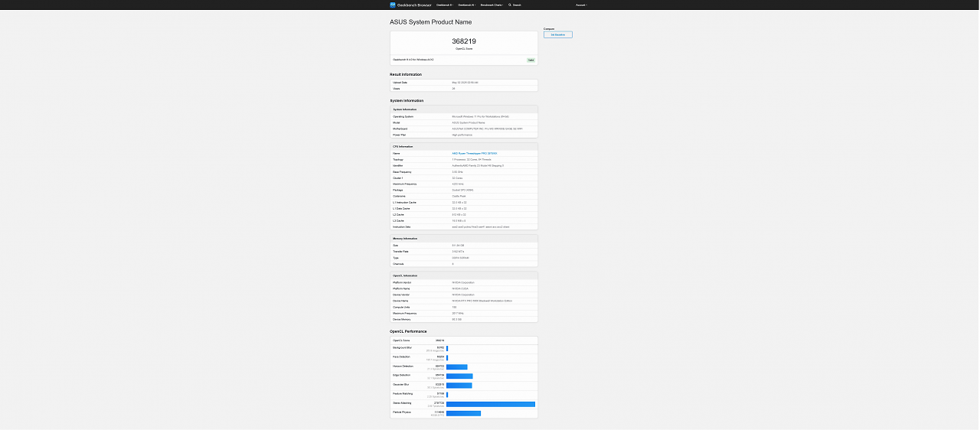The width and height of the screenshot is (980, 430).
Task: Expand the Benchmark Charts menu
Action: [492, 5]
